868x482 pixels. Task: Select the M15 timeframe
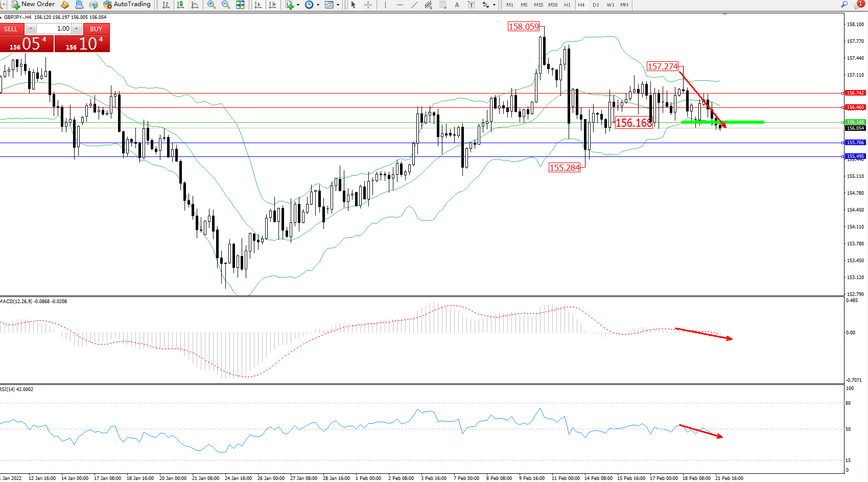538,5
